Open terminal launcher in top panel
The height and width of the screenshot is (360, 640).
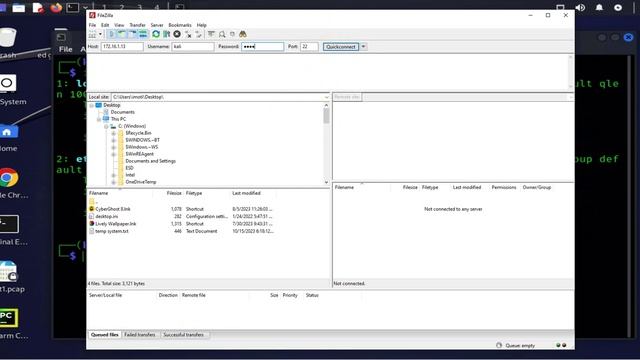[x=72, y=8]
